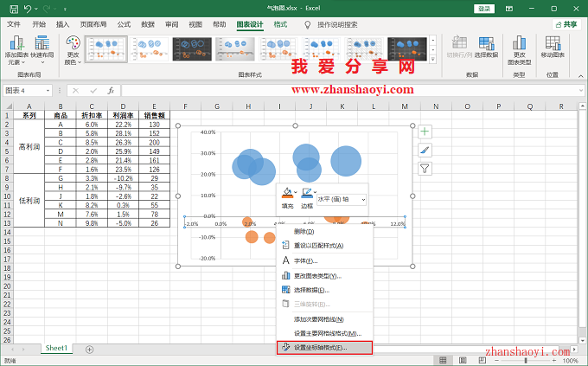The width and height of the screenshot is (588, 366).
Task: Open the Quick Layout gallery (快速布局)
Action: [42, 50]
